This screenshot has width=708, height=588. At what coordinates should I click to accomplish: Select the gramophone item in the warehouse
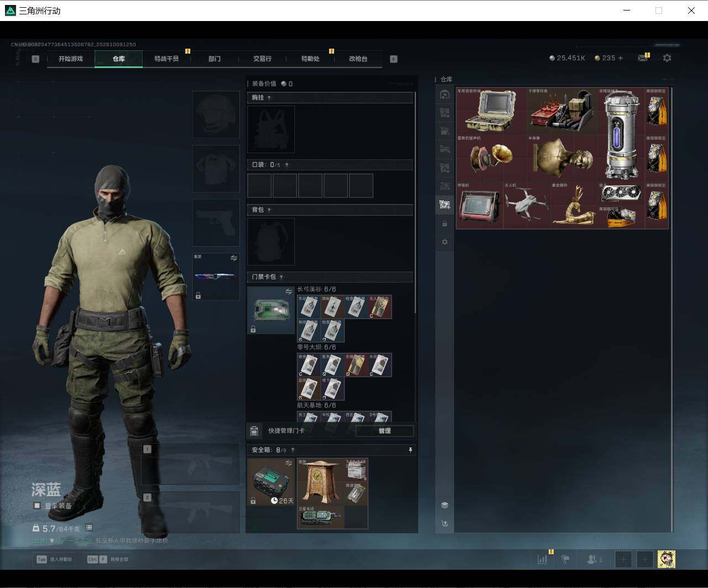coord(491,158)
